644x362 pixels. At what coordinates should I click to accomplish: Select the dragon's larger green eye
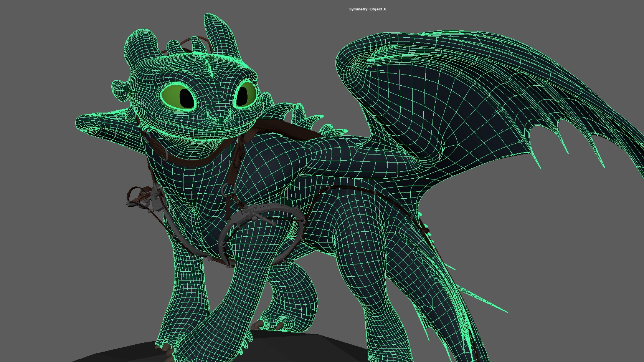tap(179, 96)
